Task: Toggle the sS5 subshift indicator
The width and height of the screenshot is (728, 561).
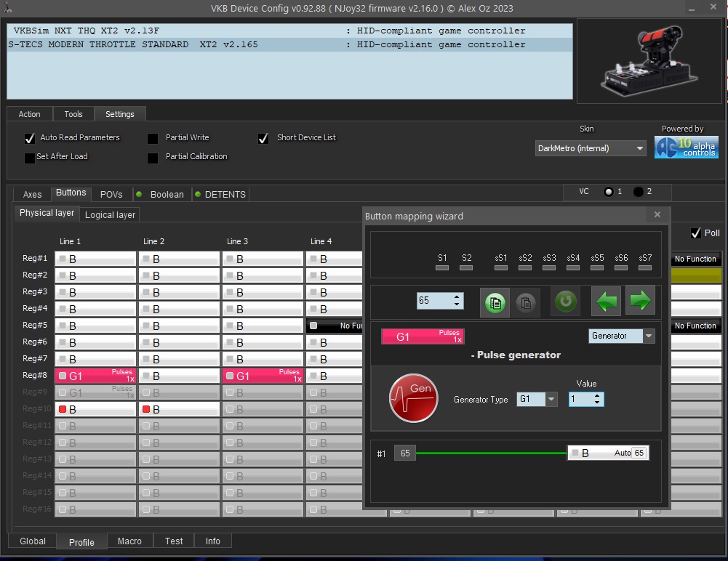Action: 597,267
